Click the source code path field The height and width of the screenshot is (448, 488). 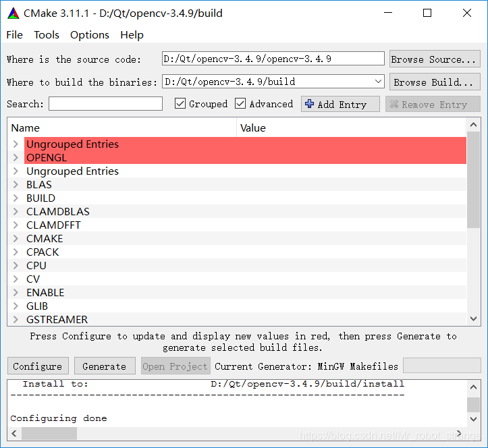click(x=273, y=59)
